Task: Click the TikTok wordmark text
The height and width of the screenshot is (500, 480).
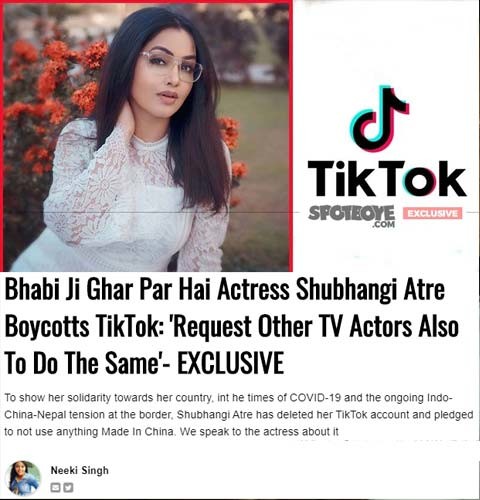Action: (387, 179)
